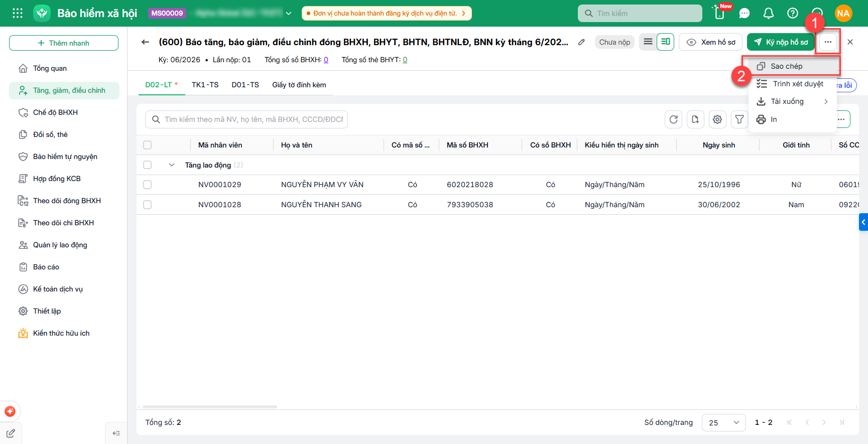Click the Thêm nhanh button

[64, 43]
